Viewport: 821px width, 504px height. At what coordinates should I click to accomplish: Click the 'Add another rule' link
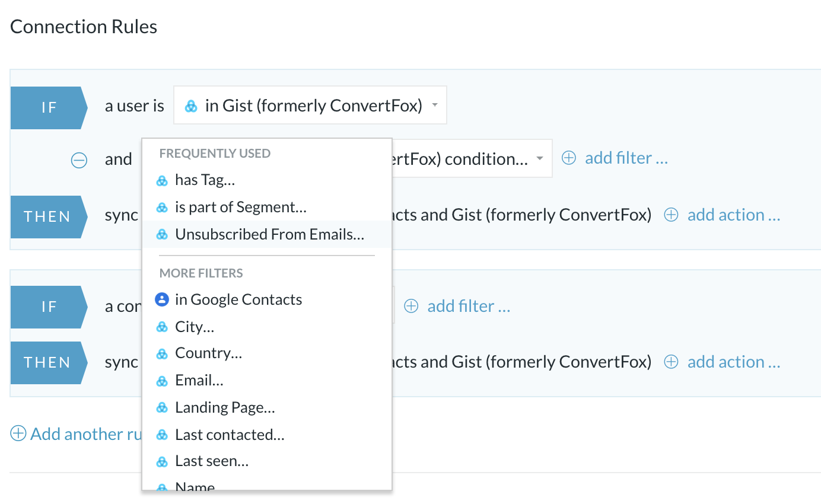(x=86, y=434)
